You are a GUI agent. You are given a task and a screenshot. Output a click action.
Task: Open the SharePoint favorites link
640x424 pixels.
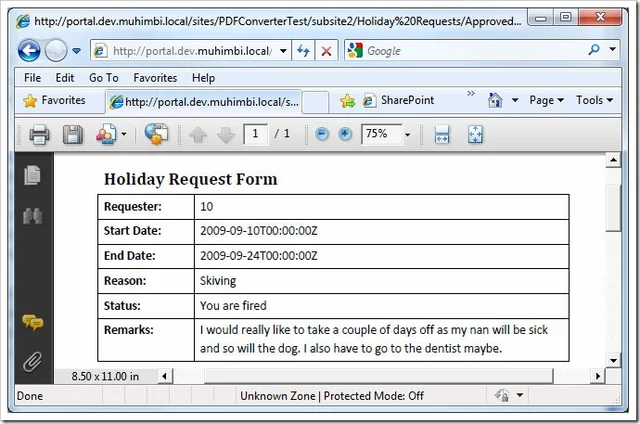coord(398,100)
